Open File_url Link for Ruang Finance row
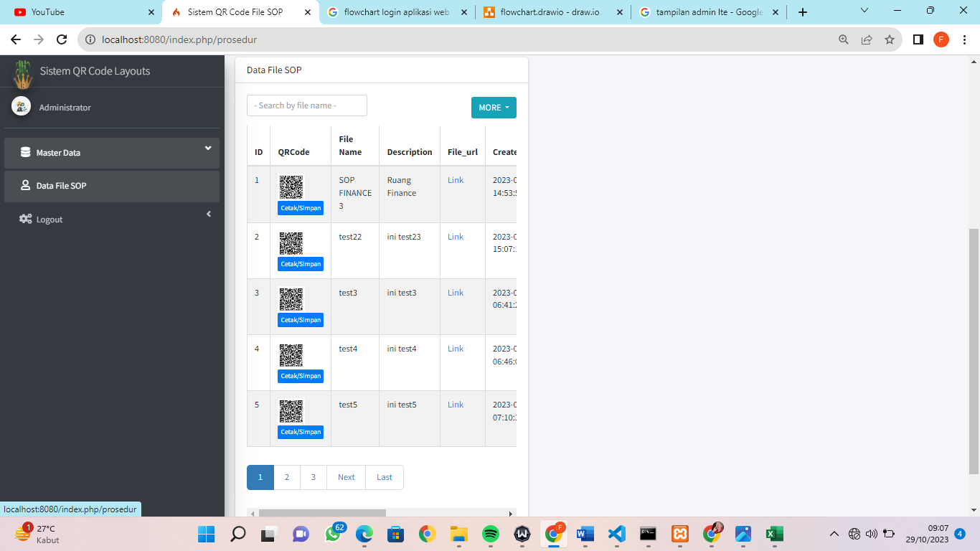This screenshot has width=980, height=551. coord(456,180)
